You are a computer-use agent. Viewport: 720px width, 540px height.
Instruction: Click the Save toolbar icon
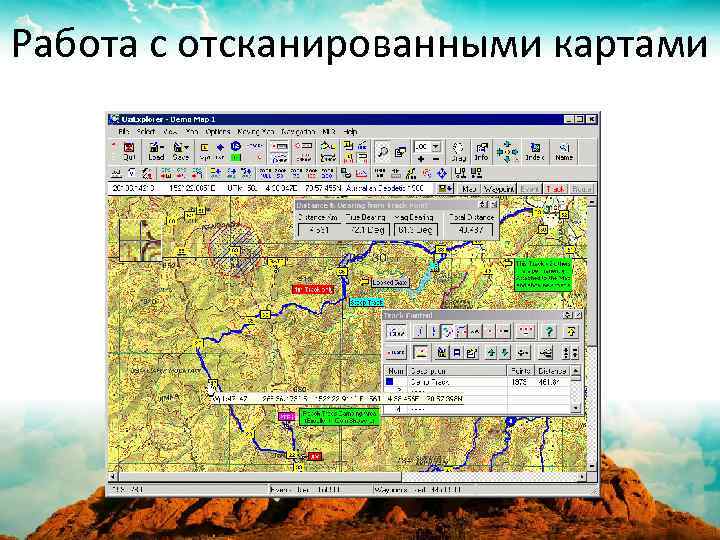(181, 152)
